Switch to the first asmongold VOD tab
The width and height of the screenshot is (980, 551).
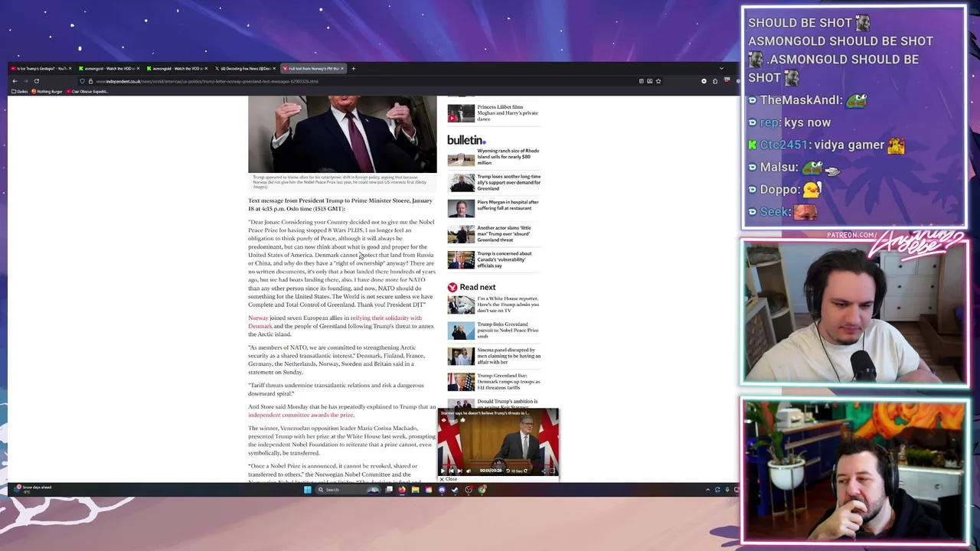click(x=108, y=68)
